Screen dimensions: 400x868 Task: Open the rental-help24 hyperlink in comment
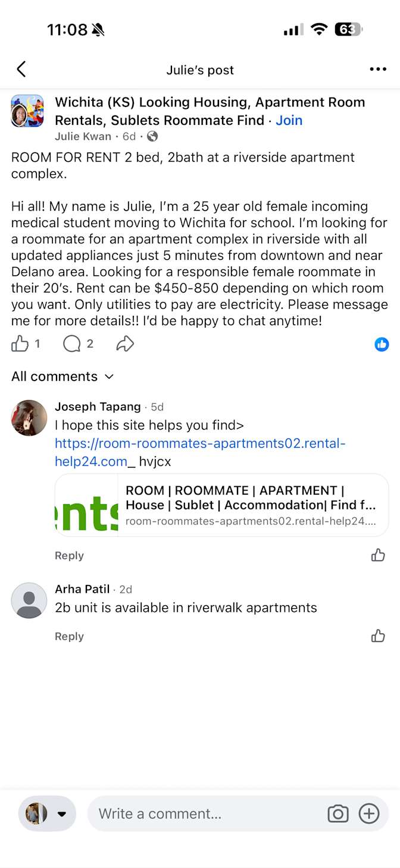click(200, 452)
